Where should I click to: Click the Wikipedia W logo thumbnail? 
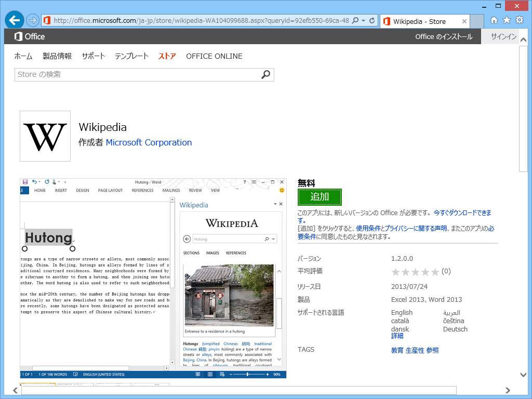pyautogui.click(x=45, y=136)
